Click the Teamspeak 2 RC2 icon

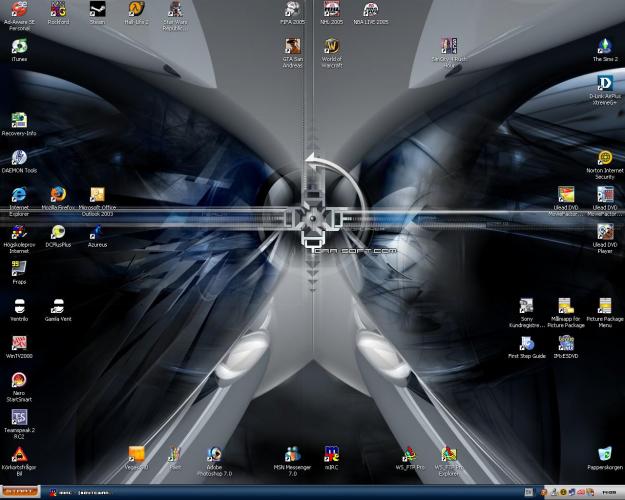pyautogui.click(x=19, y=417)
